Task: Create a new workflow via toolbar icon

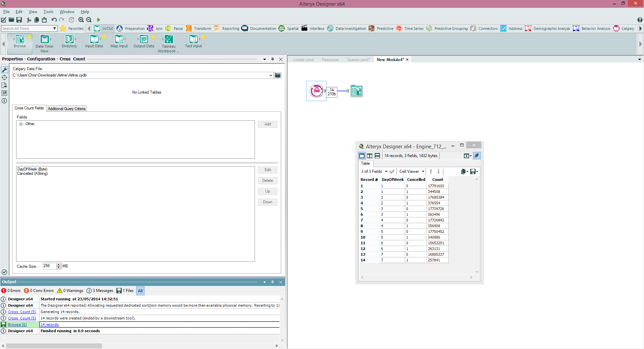Action: coord(4,20)
